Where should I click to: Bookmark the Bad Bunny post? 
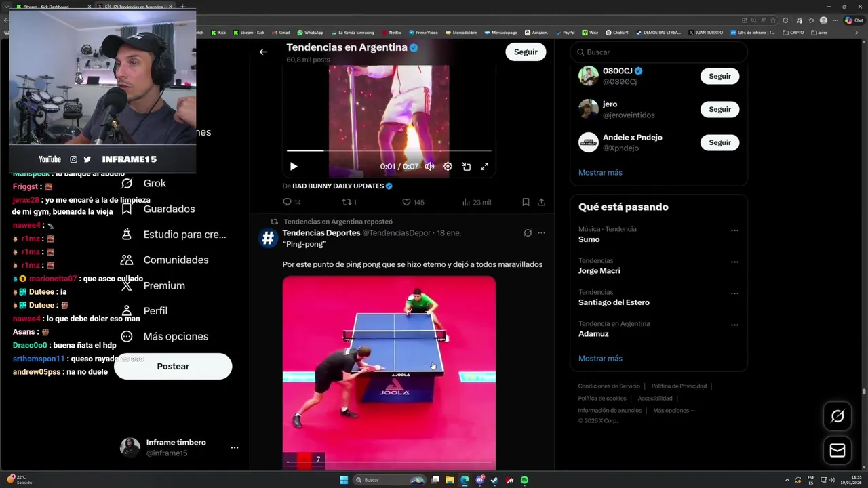526,202
